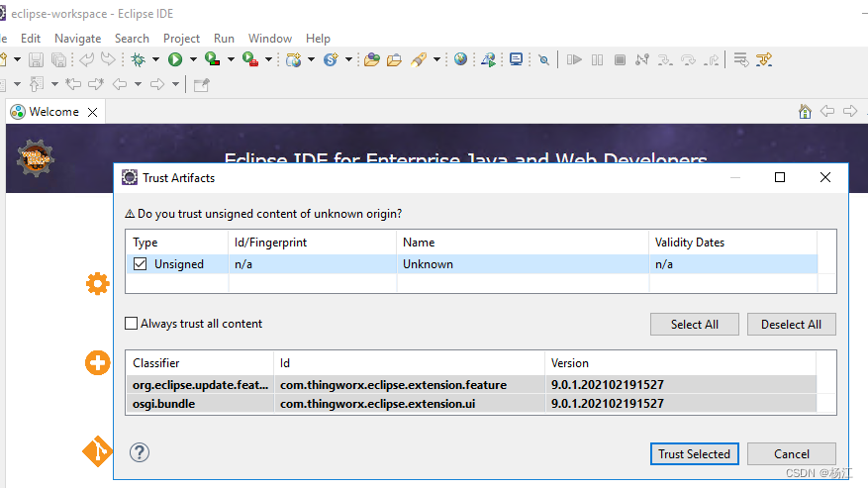
Task: Open the dropdown next to New Servlet
Action: coord(348,59)
